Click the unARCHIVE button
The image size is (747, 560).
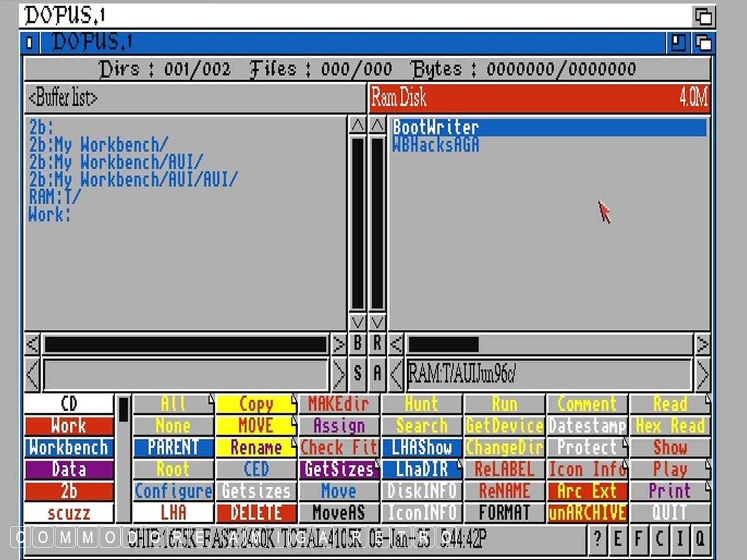(587, 513)
